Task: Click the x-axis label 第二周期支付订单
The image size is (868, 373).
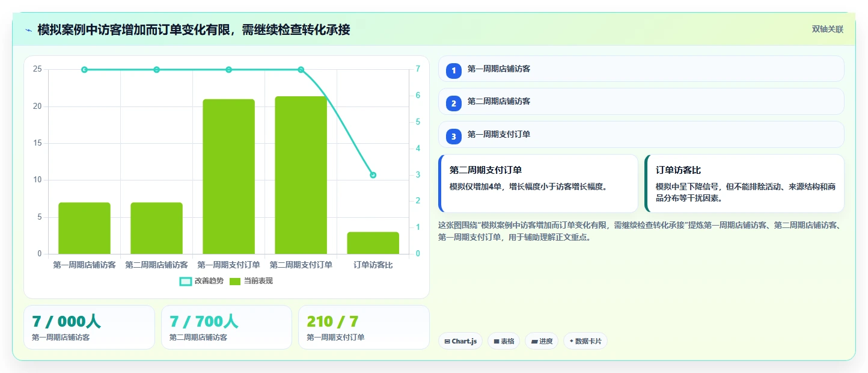Action: (301, 265)
